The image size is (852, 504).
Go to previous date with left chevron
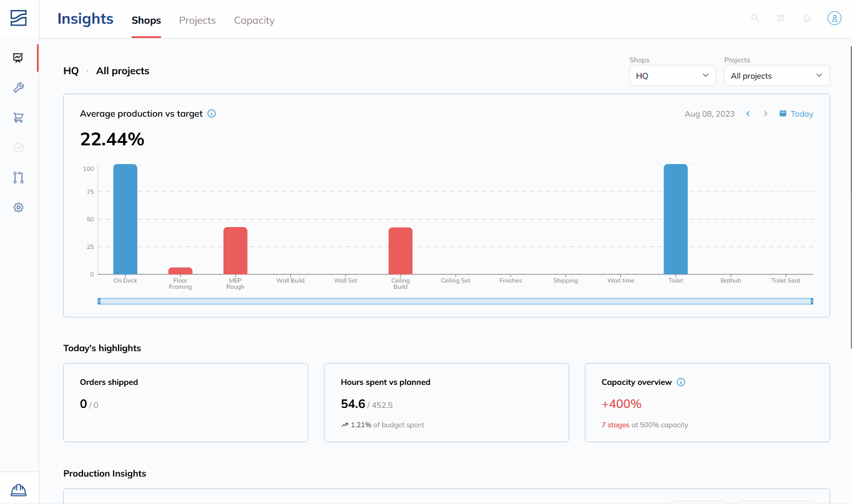[x=748, y=114]
